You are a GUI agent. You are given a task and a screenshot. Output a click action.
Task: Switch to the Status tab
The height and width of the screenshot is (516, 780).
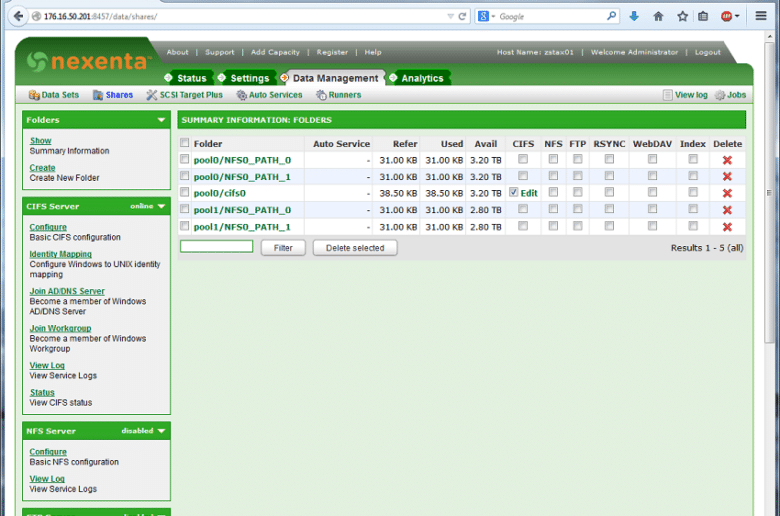[x=192, y=78]
